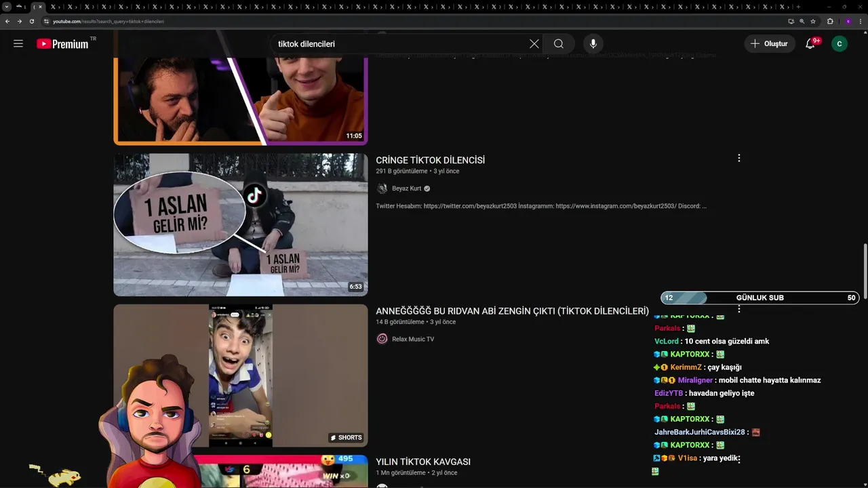Start voice search with the microphone
868x488 pixels.
[593, 43]
